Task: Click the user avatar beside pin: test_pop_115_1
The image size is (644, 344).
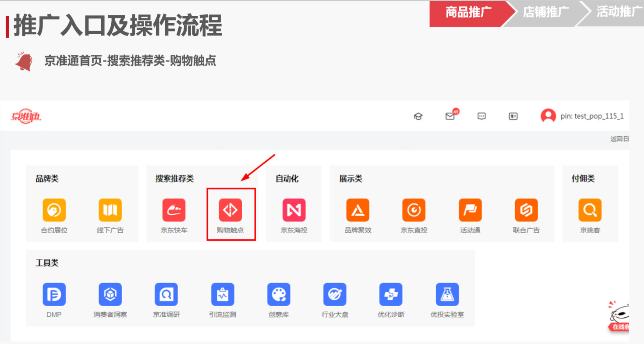Action: click(x=548, y=116)
